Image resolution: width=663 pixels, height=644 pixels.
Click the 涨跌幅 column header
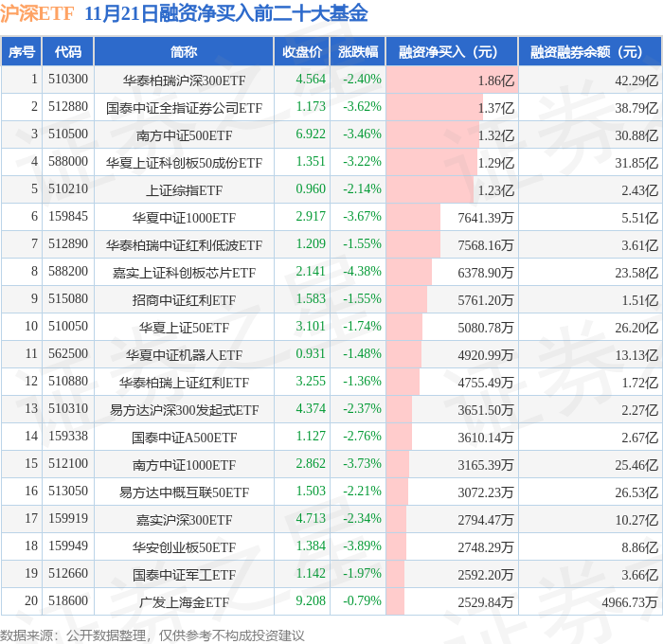pyautogui.click(x=358, y=51)
